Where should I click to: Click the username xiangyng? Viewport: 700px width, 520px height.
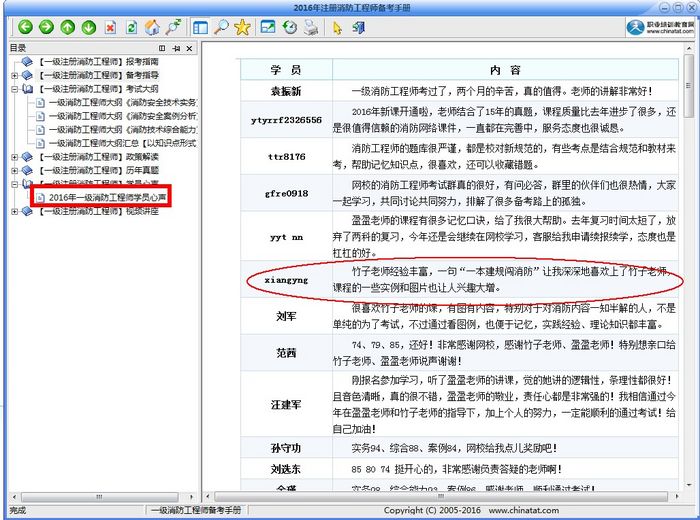(286, 280)
